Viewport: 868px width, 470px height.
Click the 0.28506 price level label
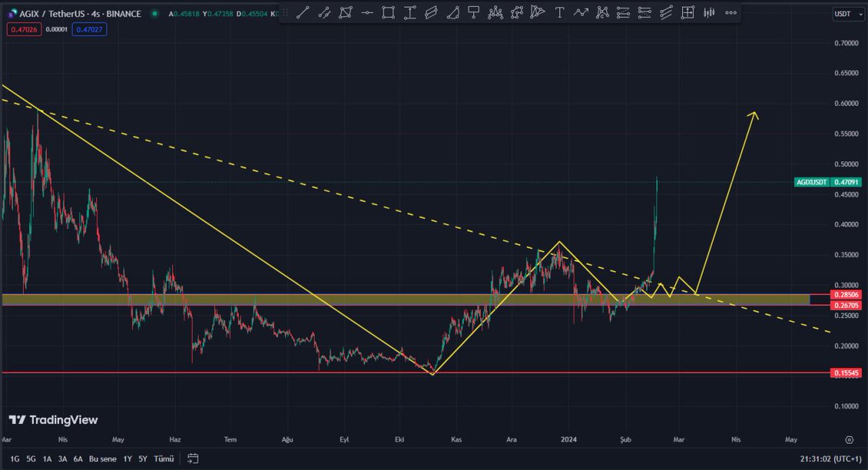[x=846, y=295]
